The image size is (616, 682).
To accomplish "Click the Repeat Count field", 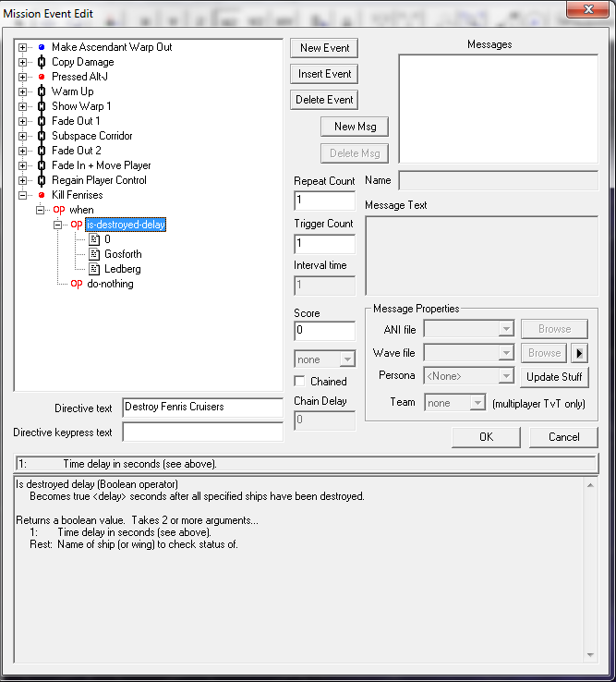I will click(325, 201).
